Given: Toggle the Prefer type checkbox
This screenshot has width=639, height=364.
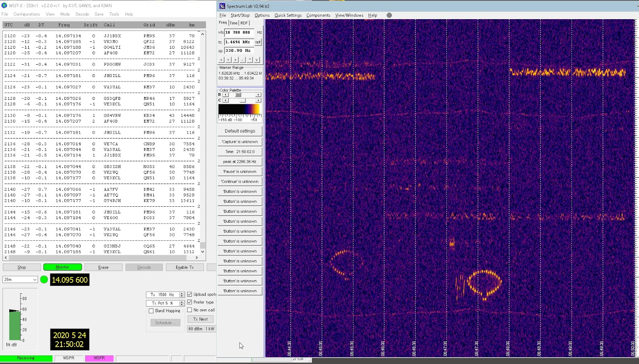Looking at the screenshot, I should [x=190, y=302].
